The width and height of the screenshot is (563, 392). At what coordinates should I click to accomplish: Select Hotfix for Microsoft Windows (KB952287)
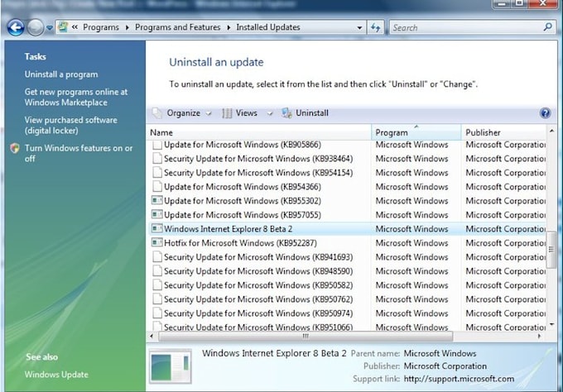240,243
